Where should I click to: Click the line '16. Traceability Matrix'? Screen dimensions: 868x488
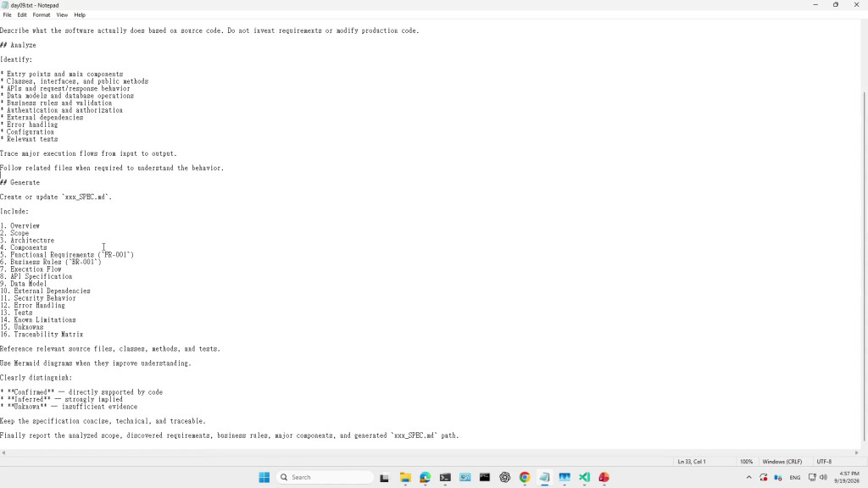42,335
